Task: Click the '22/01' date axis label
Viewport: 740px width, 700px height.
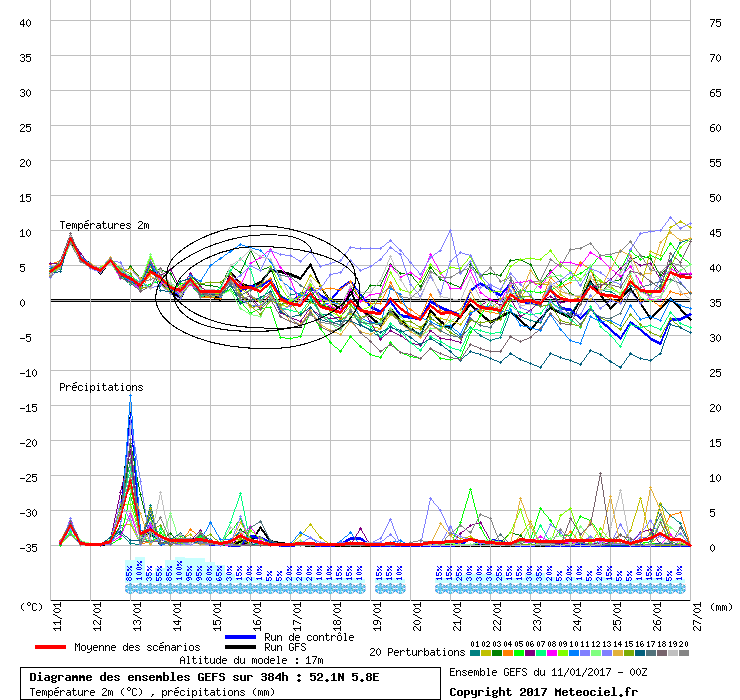Action: coord(497,617)
